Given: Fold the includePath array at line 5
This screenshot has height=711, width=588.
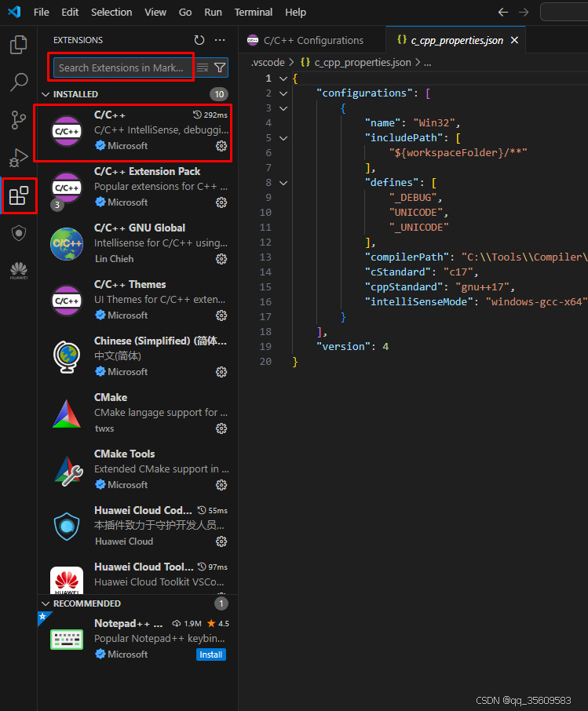Looking at the screenshot, I should 283,138.
